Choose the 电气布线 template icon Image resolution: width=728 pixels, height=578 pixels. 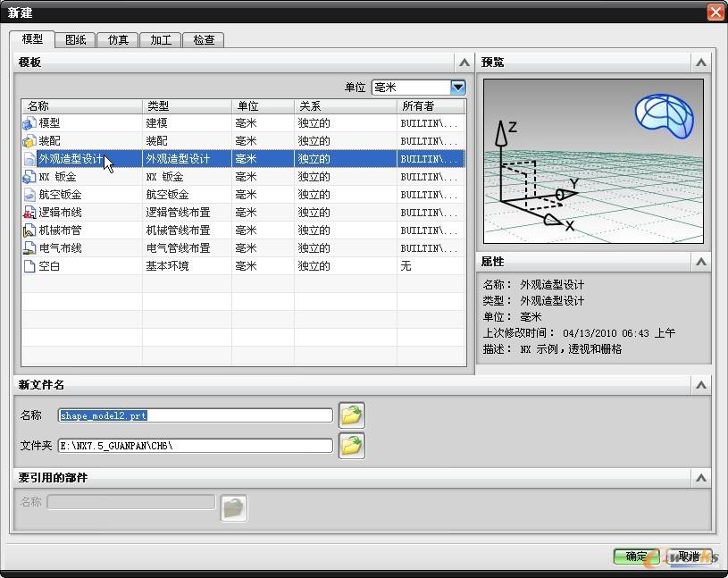pos(29,248)
